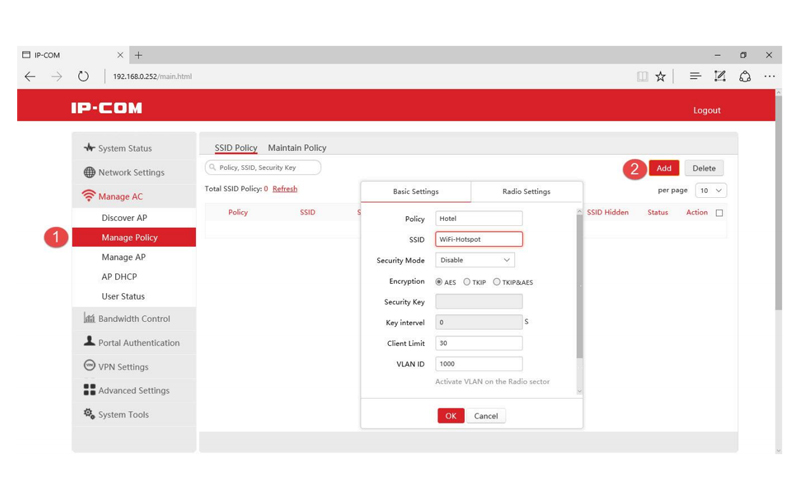The image size is (800, 500).
Task: Tick the select-all checkbox in table header
Action: [x=719, y=213]
